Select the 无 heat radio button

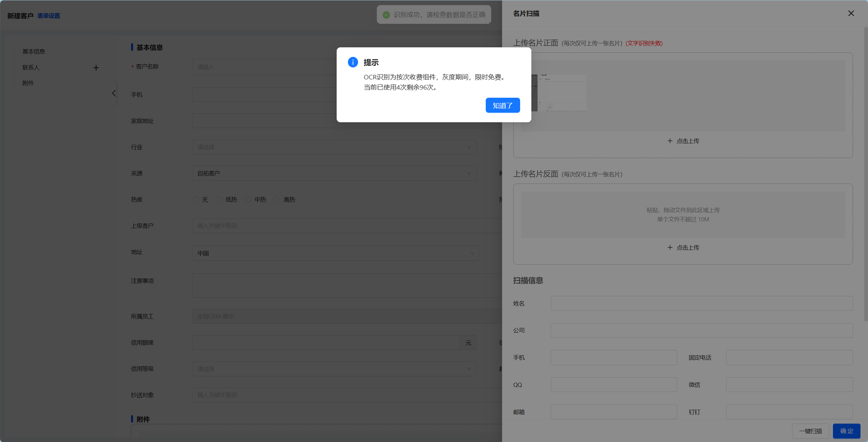(195, 200)
